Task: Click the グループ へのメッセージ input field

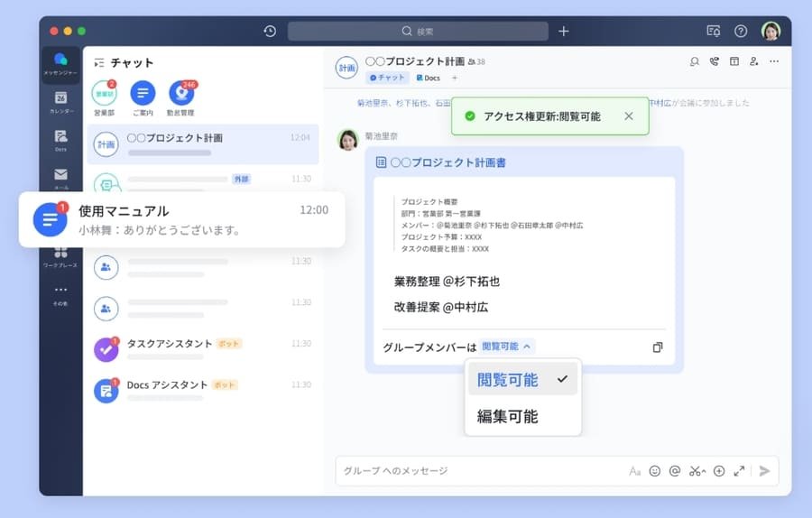Action: point(482,471)
